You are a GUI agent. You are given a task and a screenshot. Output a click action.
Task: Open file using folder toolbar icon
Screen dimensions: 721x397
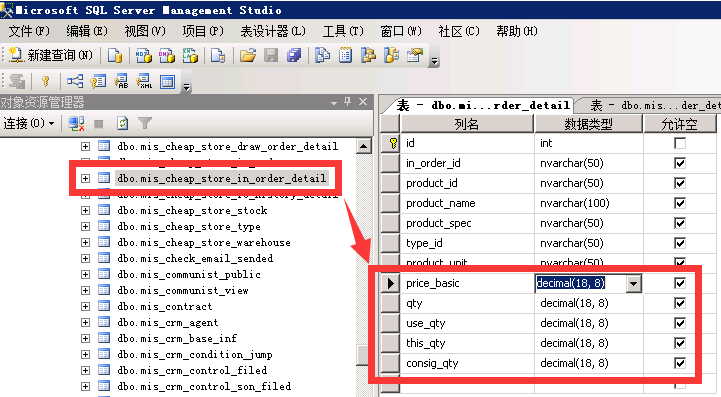coord(248,56)
